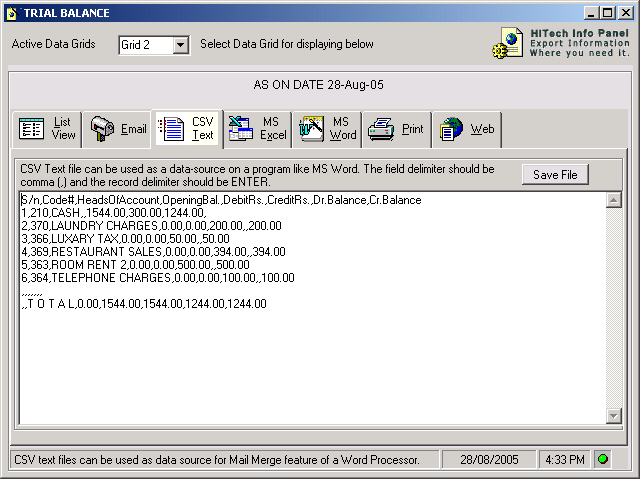The image size is (640, 479).
Task: Open the MS Word tab
Action: [x=327, y=129]
